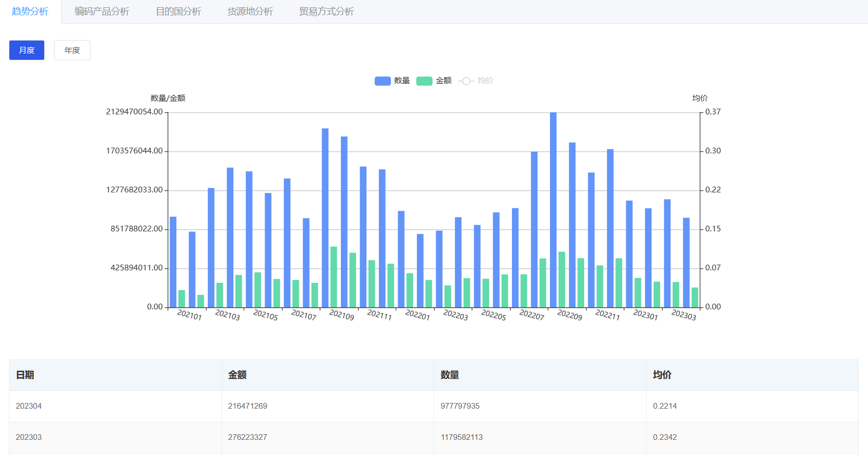This screenshot has width=868, height=456.
Task: Click the blue 数量 legend swatch
Action: 383,81
